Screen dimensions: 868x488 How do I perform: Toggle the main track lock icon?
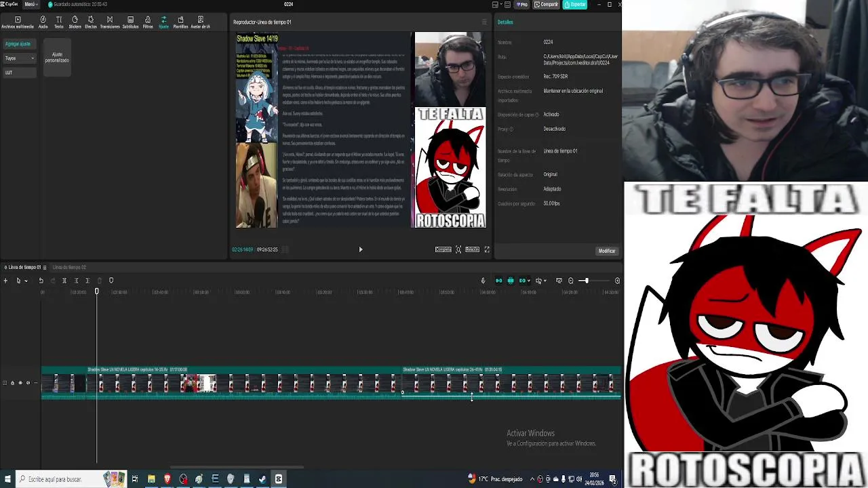click(x=12, y=383)
